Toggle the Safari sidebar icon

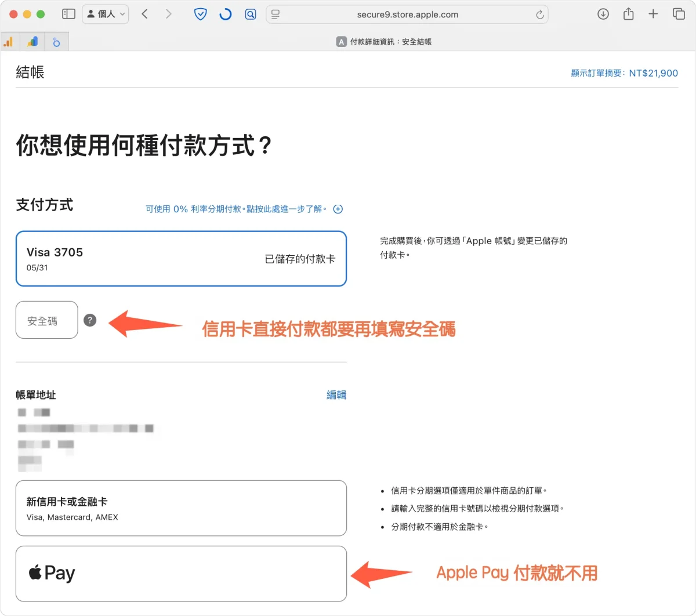pyautogui.click(x=68, y=14)
